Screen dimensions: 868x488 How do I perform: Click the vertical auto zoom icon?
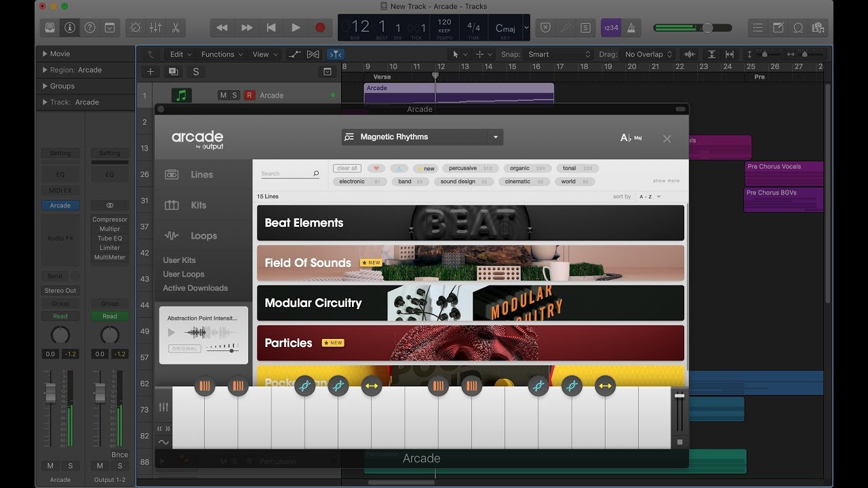point(711,54)
